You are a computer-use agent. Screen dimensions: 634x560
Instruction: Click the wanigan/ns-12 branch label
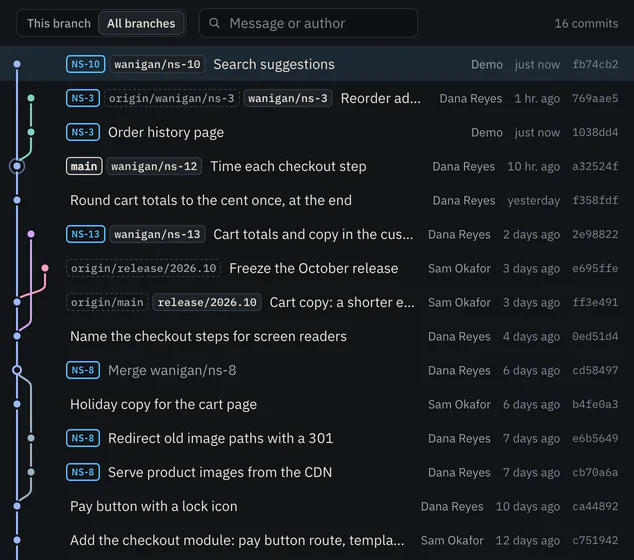(x=154, y=166)
